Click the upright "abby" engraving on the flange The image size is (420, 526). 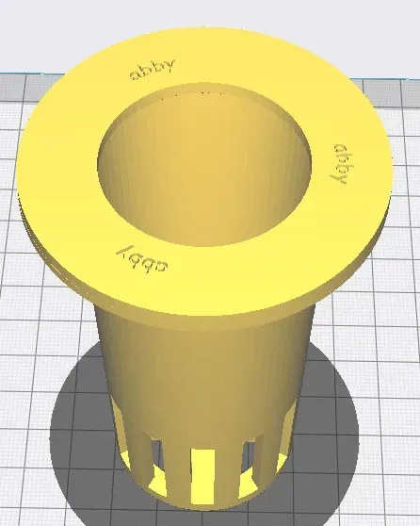[x=153, y=70]
